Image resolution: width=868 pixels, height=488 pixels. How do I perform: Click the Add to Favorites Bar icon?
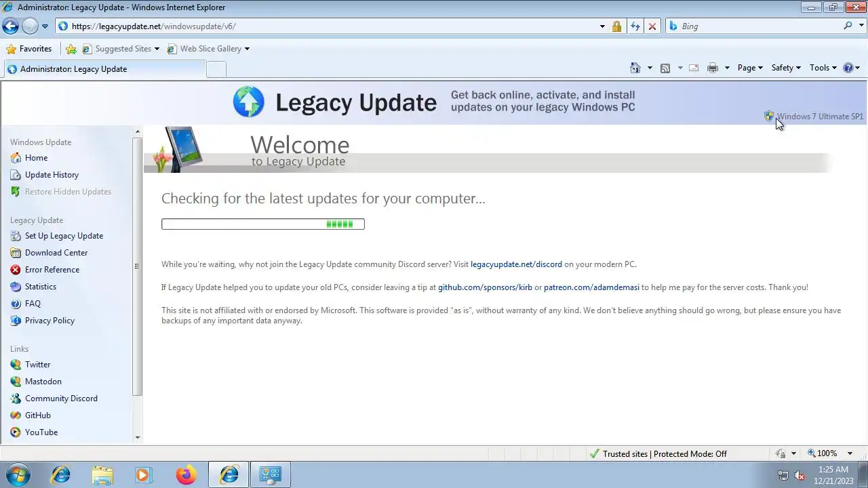pos(71,49)
